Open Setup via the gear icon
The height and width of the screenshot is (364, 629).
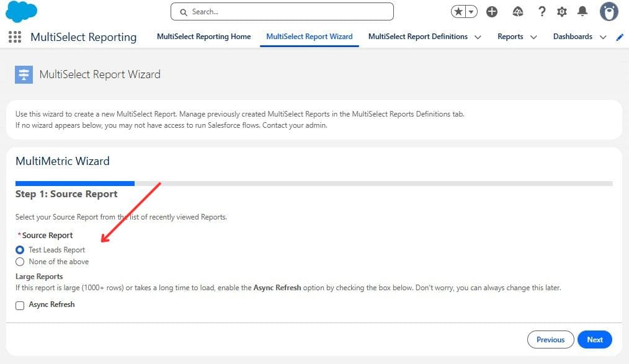[561, 11]
